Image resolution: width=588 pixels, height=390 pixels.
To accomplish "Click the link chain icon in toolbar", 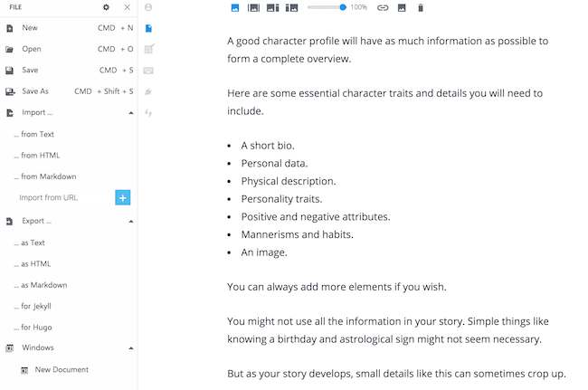I will pyautogui.click(x=382, y=7).
